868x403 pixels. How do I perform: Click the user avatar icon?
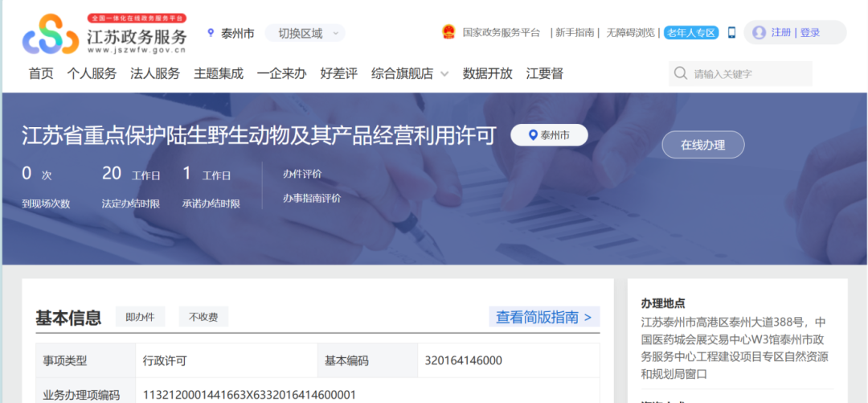pyautogui.click(x=759, y=33)
